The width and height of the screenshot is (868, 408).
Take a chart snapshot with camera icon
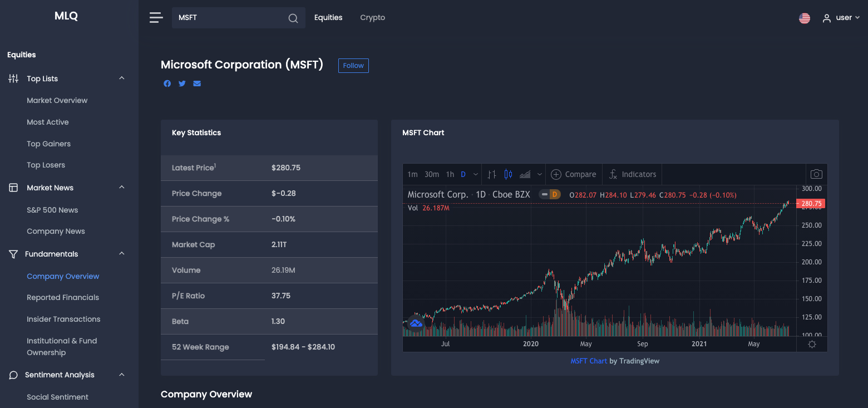pyautogui.click(x=816, y=174)
